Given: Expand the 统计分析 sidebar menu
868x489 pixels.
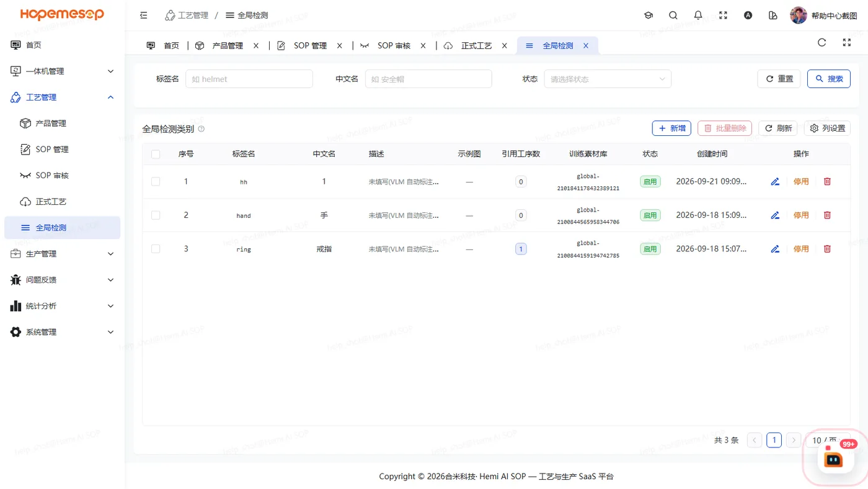Looking at the screenshot, I should click(63, 306).
